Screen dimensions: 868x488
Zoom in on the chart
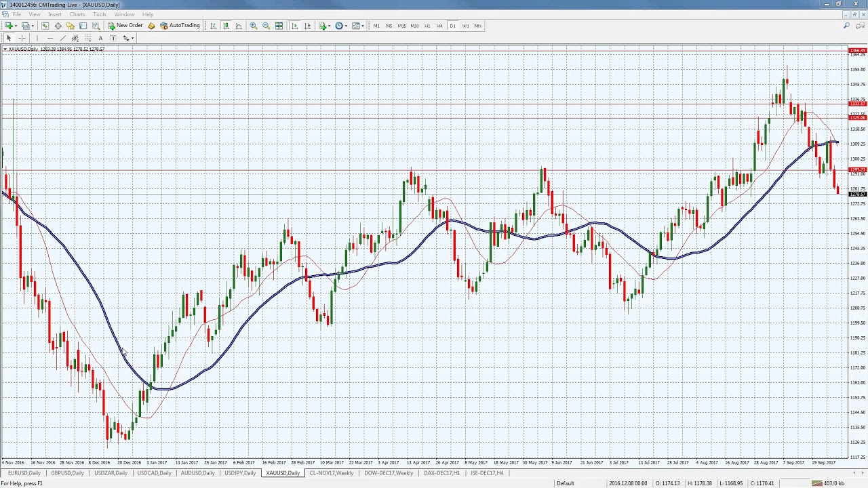(254, 26)
